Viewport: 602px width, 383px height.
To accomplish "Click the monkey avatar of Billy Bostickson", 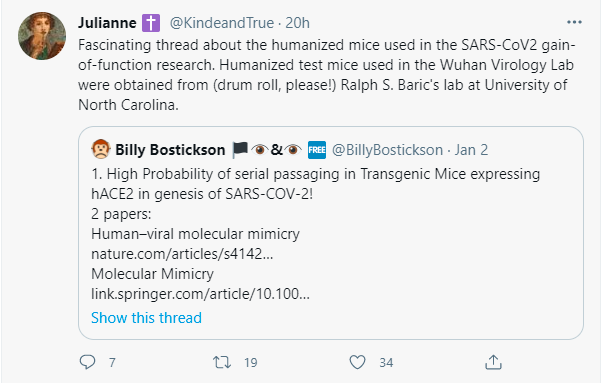I will pyautogui.click(x=101, y=149).
